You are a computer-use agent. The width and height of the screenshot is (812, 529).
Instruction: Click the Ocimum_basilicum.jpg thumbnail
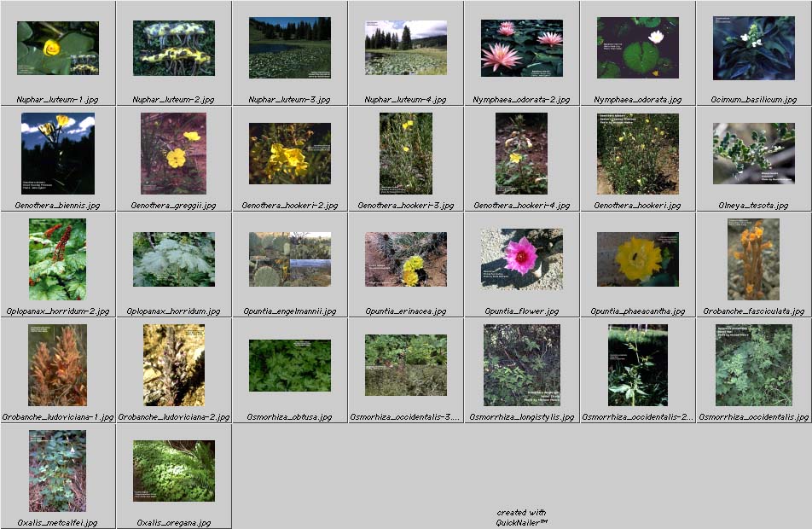coord(754,49)
